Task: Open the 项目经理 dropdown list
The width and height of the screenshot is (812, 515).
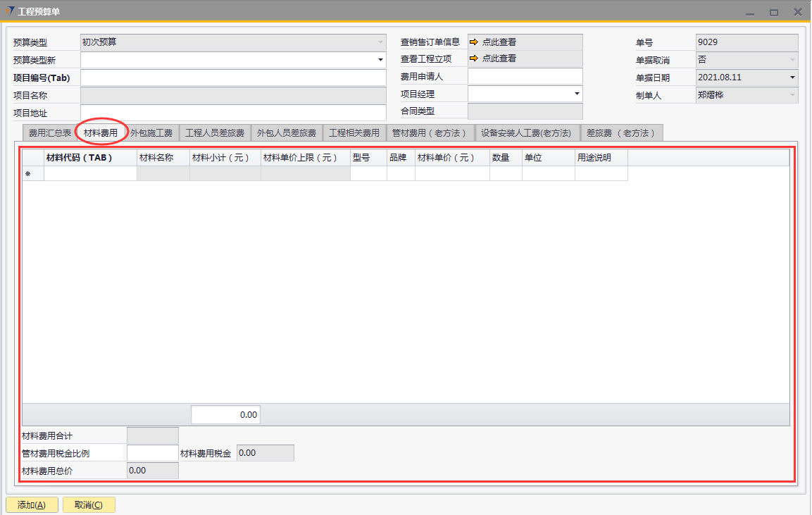Action: pos(577,94)
